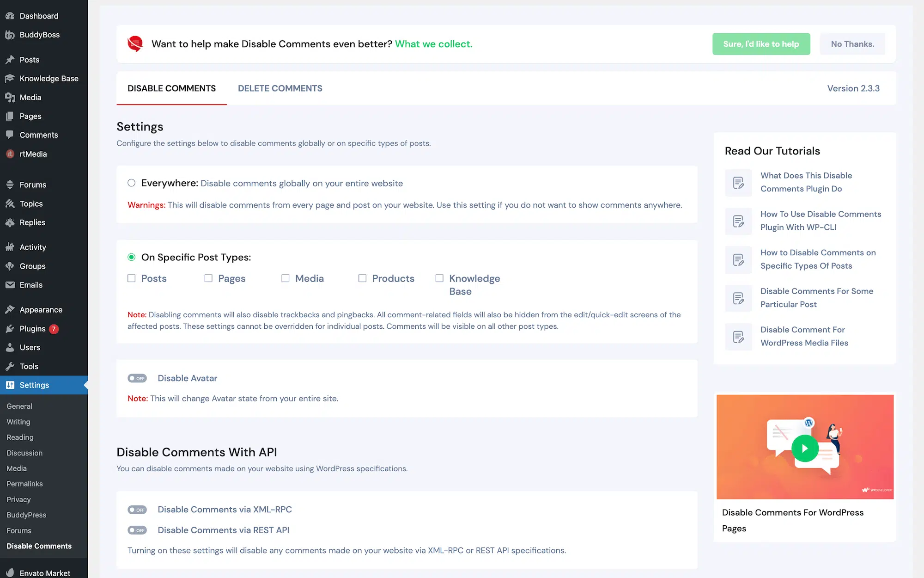Click the Knowledge Base graduation cap icon
924x578 pixels.
point(10,79)
